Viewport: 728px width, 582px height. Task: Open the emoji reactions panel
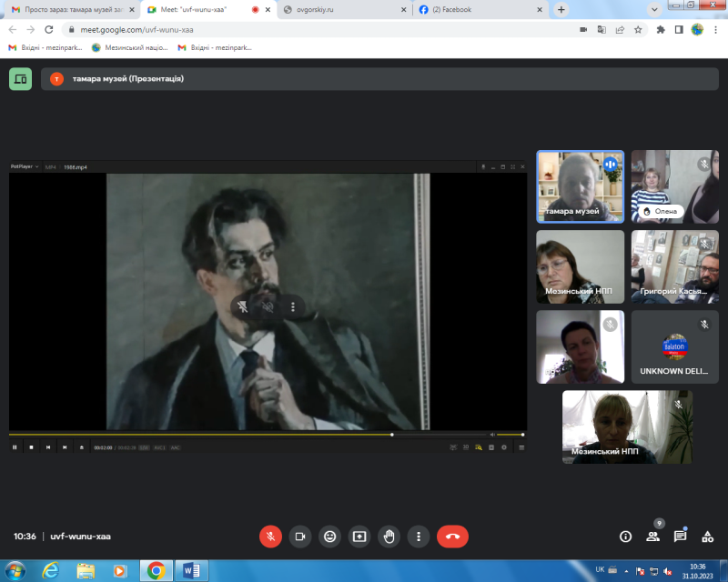click(x=329, y=537)
